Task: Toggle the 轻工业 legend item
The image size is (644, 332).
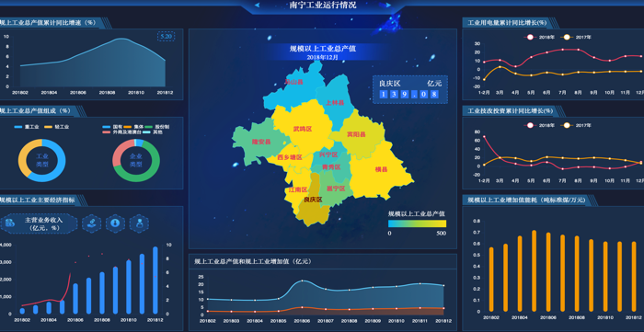Action: (57, 127)
